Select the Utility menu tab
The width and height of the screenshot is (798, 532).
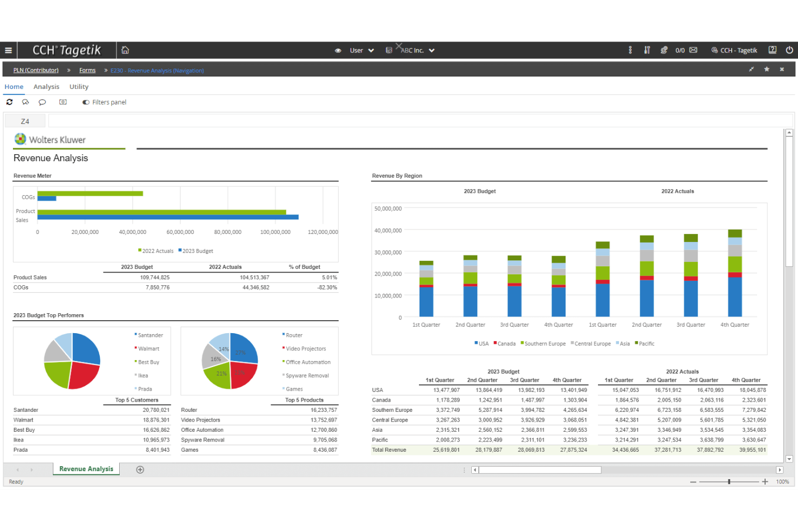click(79, 87)
